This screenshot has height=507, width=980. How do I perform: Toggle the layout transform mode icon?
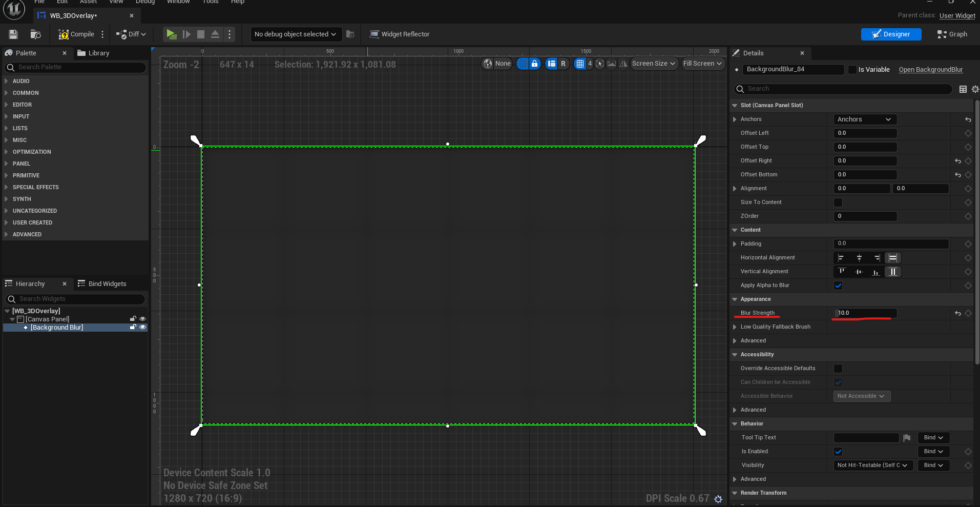coord(551,64)
